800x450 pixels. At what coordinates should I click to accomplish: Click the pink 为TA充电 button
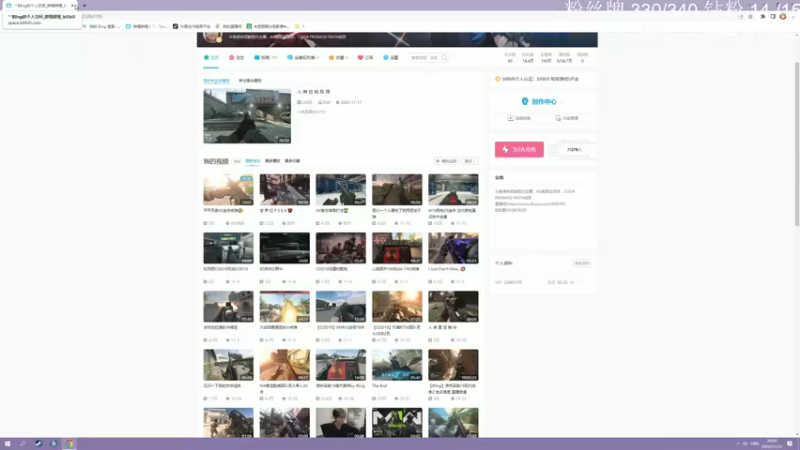[519, 149]
